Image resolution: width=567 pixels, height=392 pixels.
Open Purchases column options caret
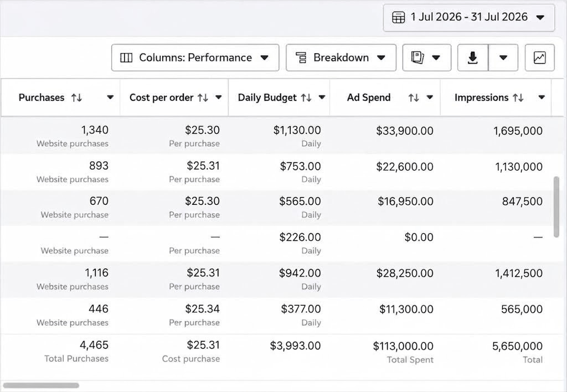coord(110,97)
